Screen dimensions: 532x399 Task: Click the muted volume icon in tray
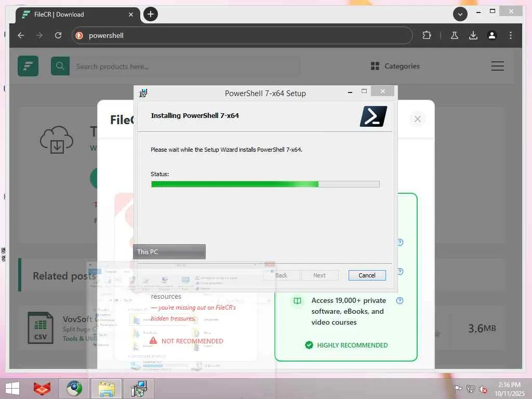(483, 389)
